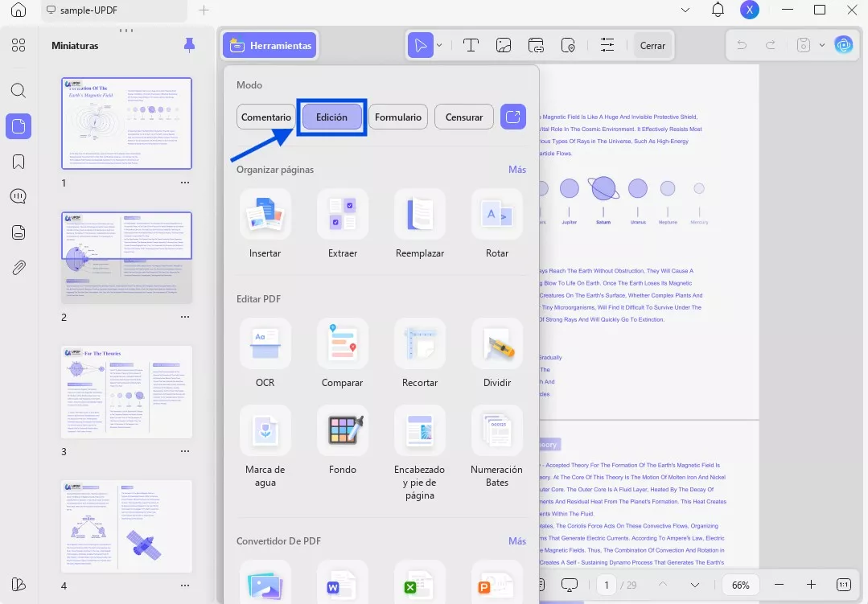Image resolution: width=868 pixels, height=604 pixels.
Task: Click the share/export mode icon button
Action: (x=512, y=117)
